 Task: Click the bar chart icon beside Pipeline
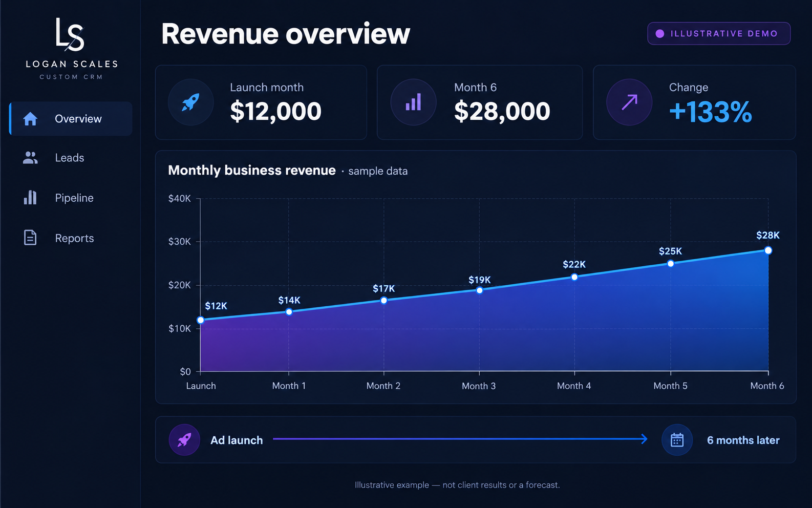[x=30, y=198]
